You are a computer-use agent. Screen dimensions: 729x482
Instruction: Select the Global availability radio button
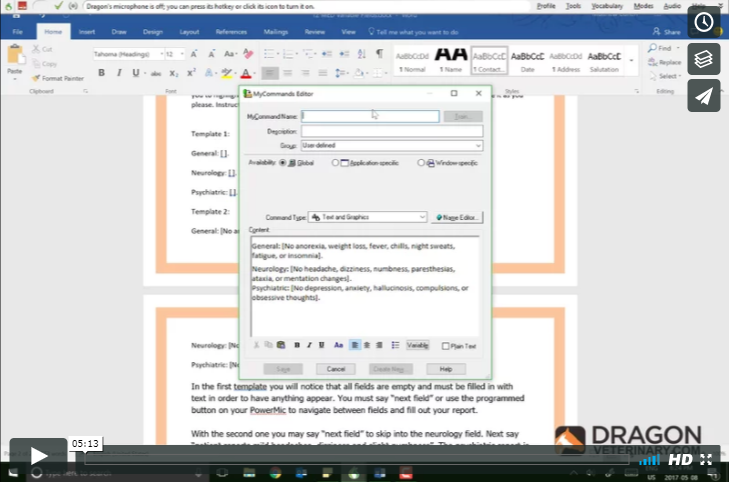[x=283, y=163]
